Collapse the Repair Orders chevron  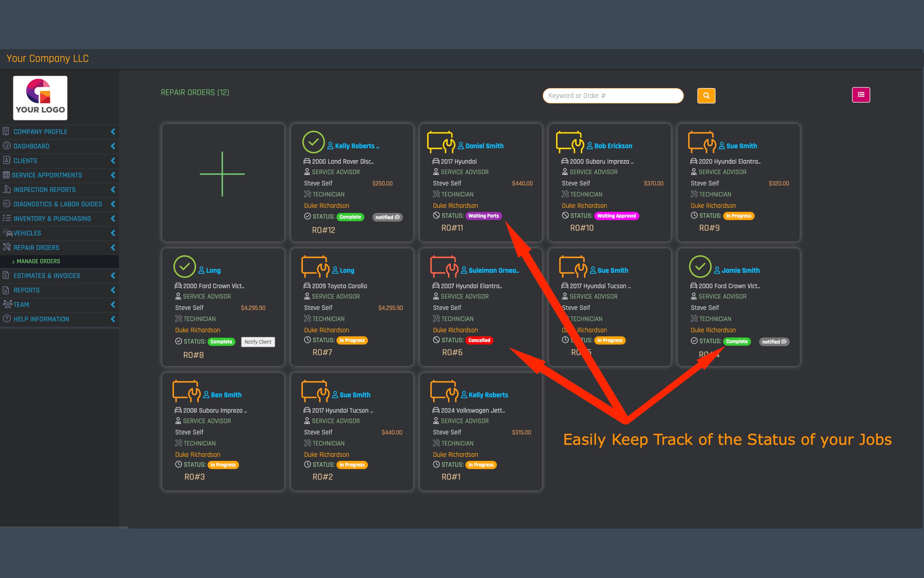click(x=113, y=248)
